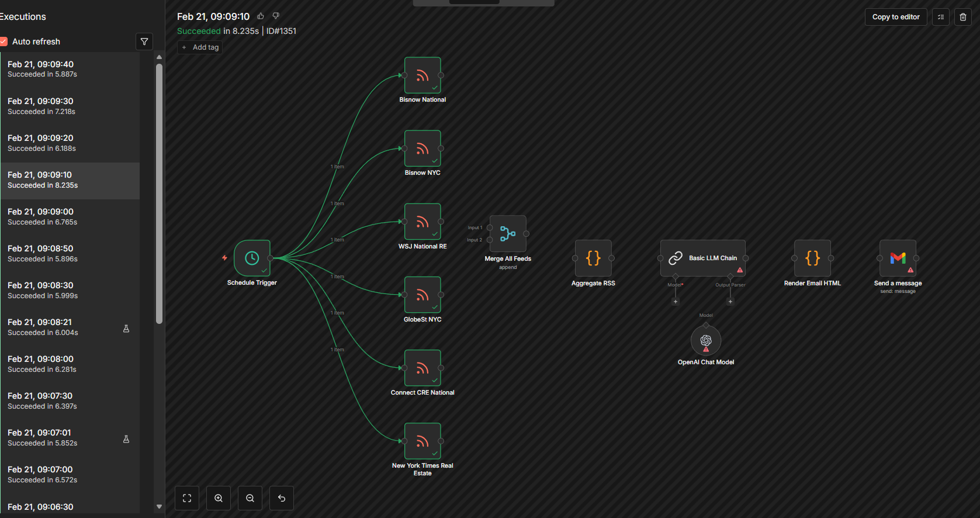
Task: Click Copy to editor button
Action: (x=896, y=17)
